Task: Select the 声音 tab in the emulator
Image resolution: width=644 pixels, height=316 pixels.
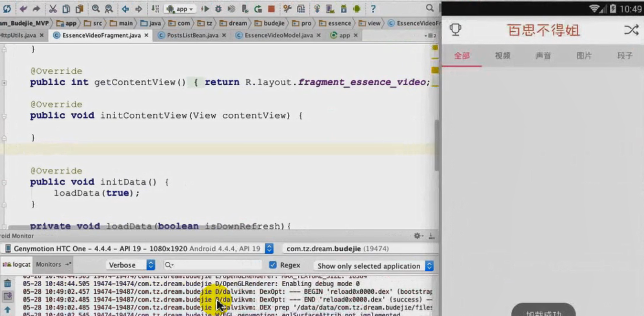Action: 543,55
